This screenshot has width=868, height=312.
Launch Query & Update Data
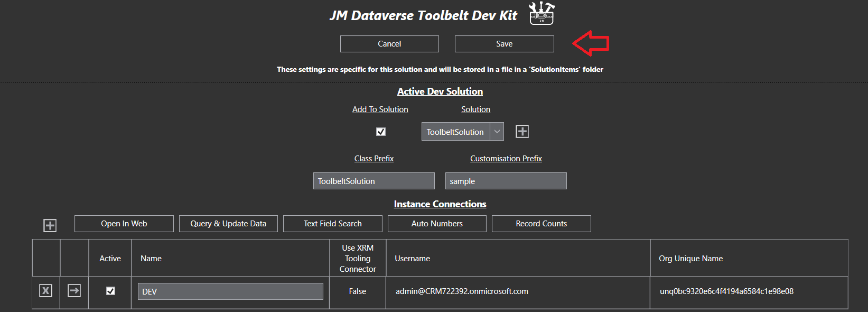pyautogui.click(x=228, y=224)
